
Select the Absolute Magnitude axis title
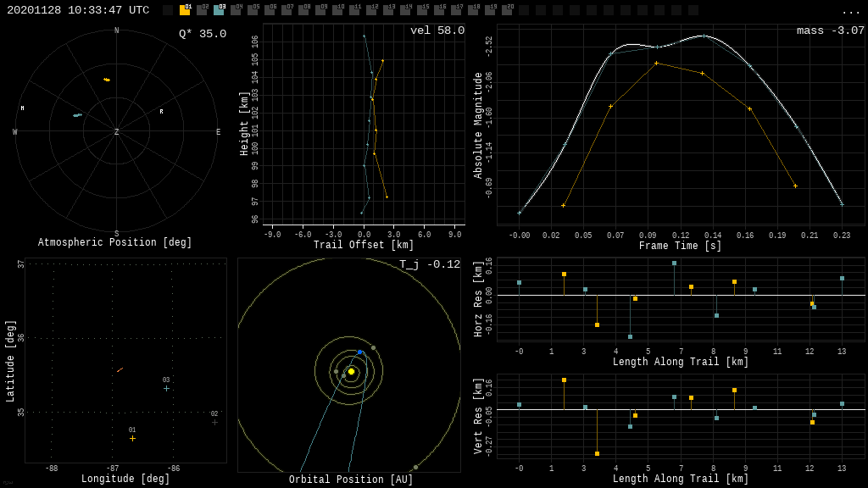tap(478, 125)
